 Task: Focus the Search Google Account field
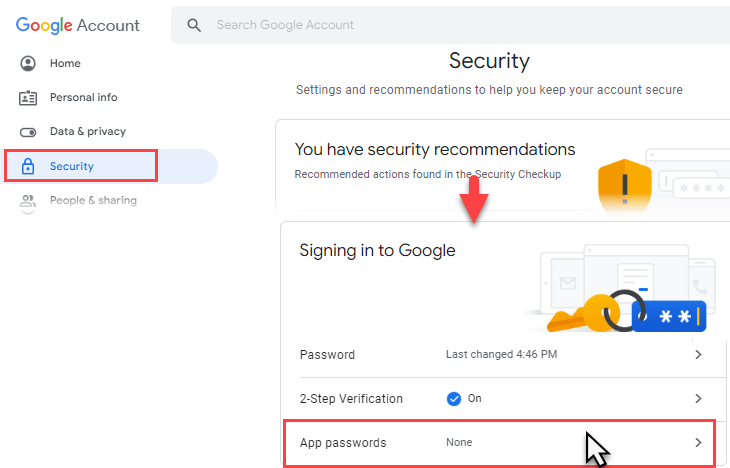point(400,25)
